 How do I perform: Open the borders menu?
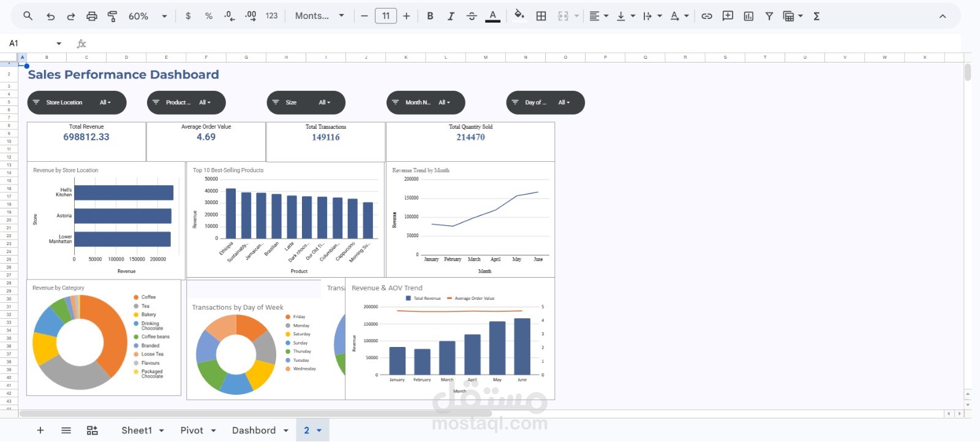(x=541, y=16)
